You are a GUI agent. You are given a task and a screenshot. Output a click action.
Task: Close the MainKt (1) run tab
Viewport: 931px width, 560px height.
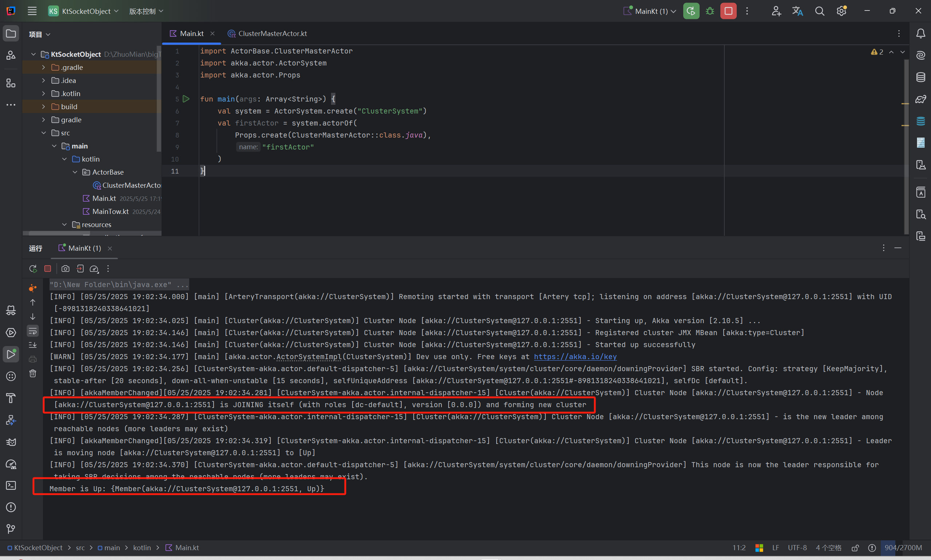click(110, 248)
